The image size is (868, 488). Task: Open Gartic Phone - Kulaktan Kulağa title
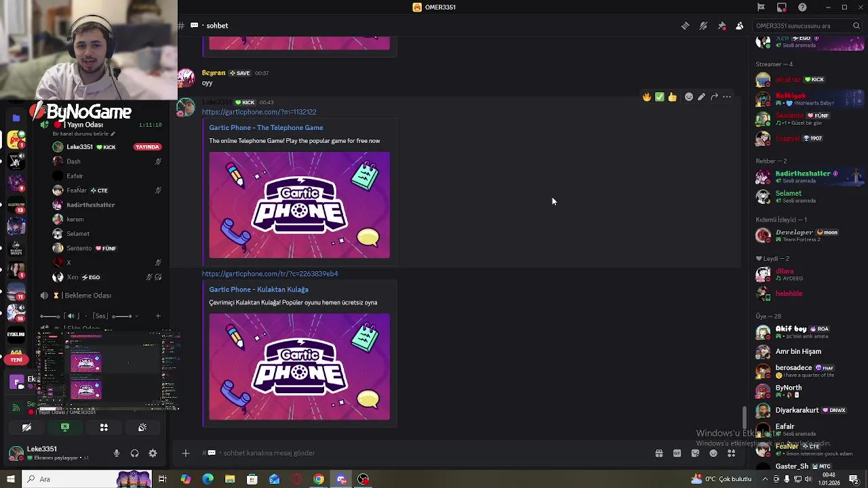(258, 289)
